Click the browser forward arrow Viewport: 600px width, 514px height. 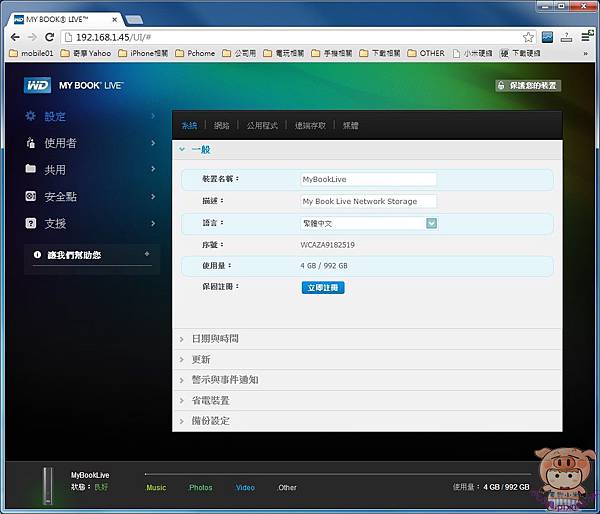33,37
